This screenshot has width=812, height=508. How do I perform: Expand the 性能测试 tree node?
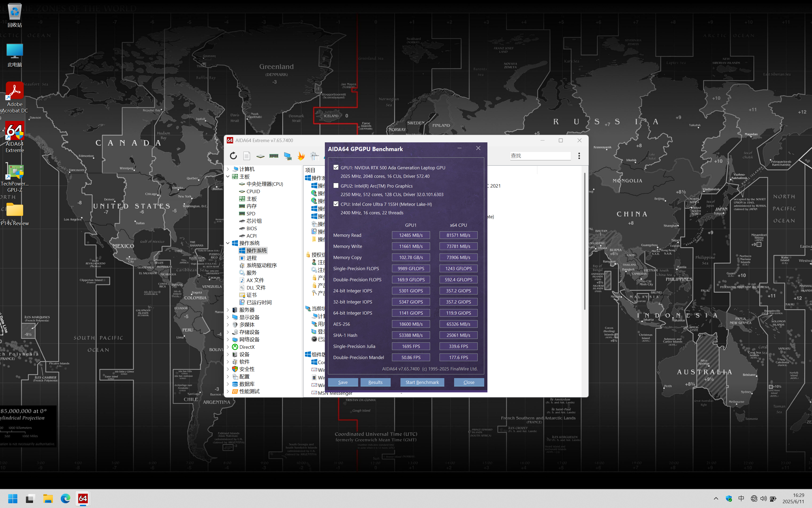coord(228,391)
